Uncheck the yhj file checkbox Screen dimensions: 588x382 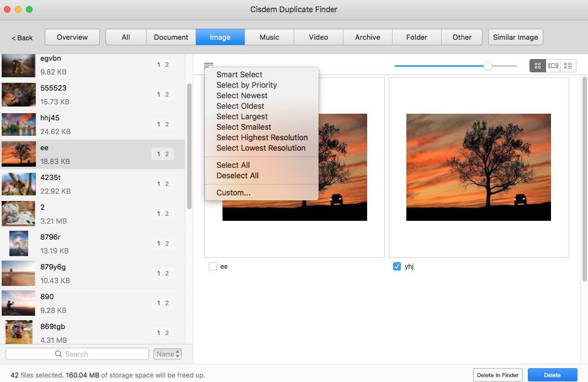coord(396,267)
